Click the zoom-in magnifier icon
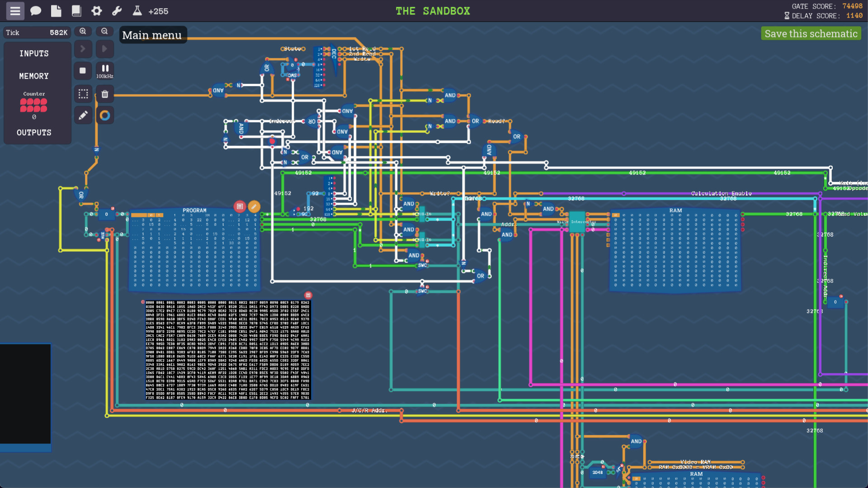The image size is (868, 488). click(83, 31)
